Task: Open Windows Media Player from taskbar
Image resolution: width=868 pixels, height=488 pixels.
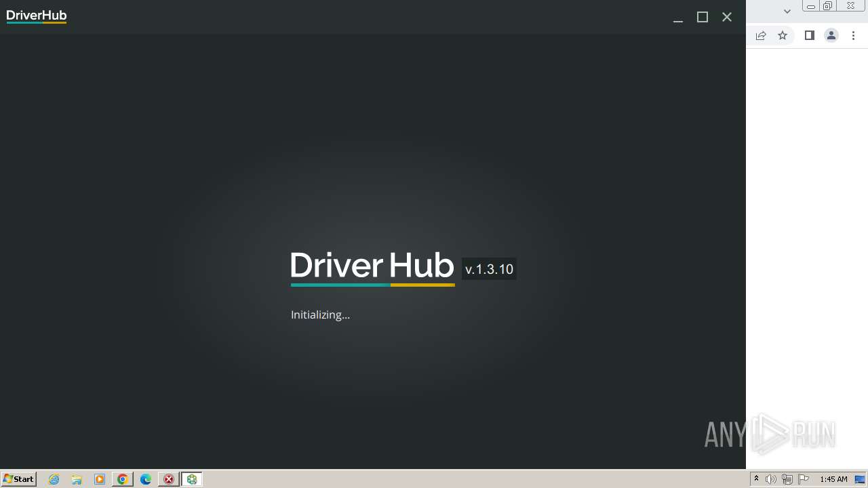Action: tap(100, 479)
